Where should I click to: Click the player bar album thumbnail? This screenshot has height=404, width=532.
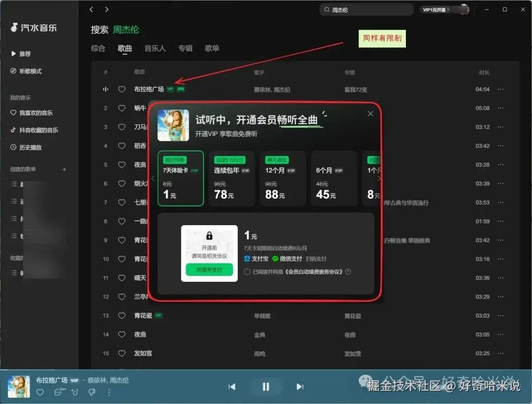point(19,386)
